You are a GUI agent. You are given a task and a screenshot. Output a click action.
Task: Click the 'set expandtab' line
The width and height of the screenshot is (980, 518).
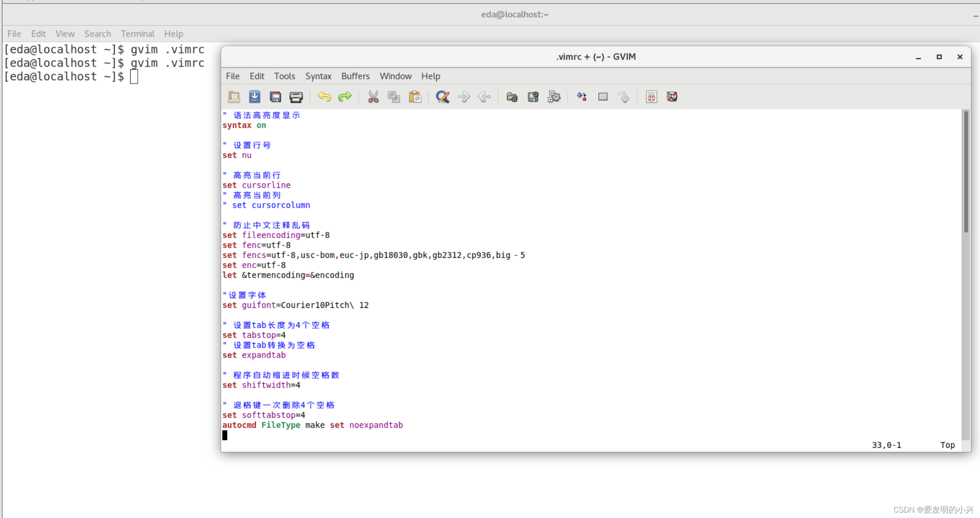254,355
